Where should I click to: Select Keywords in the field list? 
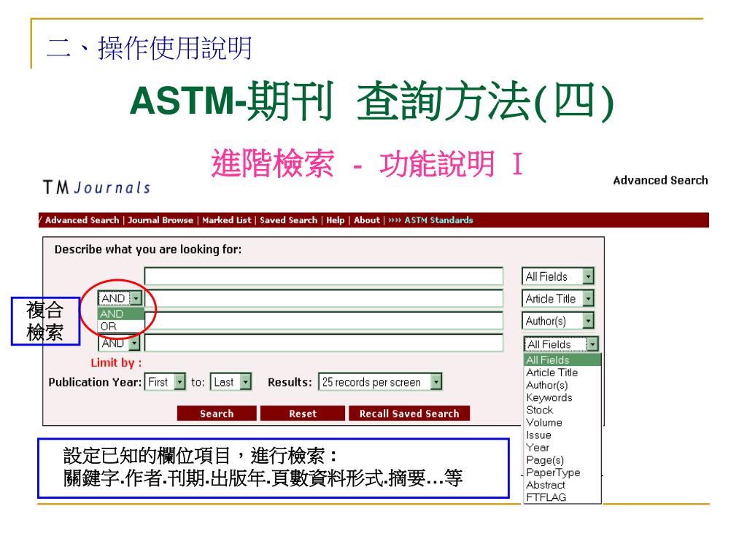(562, 397)
